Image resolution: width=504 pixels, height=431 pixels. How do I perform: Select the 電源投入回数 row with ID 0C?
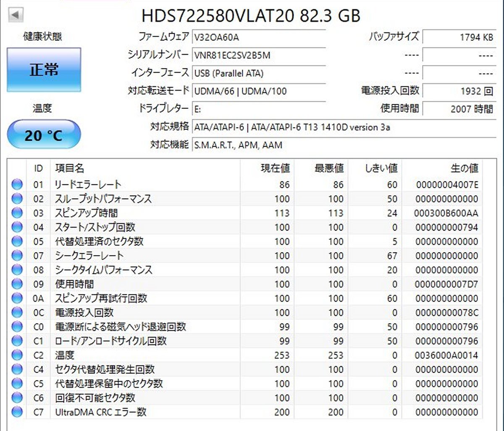(x=245, y=313)
